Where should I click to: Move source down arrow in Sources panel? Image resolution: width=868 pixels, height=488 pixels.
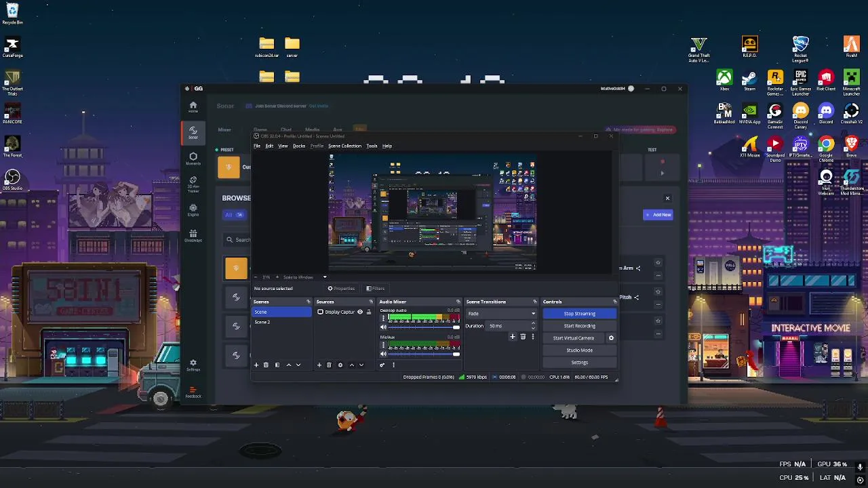(x=361, y=365)
